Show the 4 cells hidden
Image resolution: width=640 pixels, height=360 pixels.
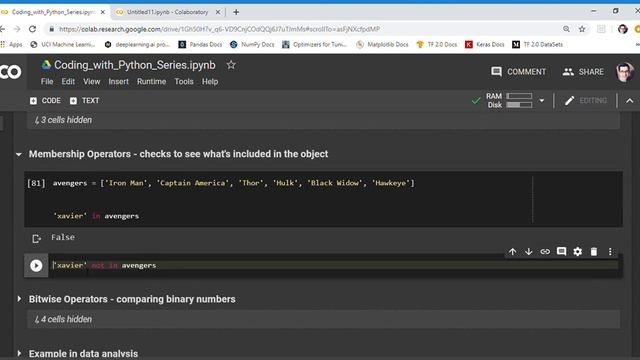pos(63,319)
